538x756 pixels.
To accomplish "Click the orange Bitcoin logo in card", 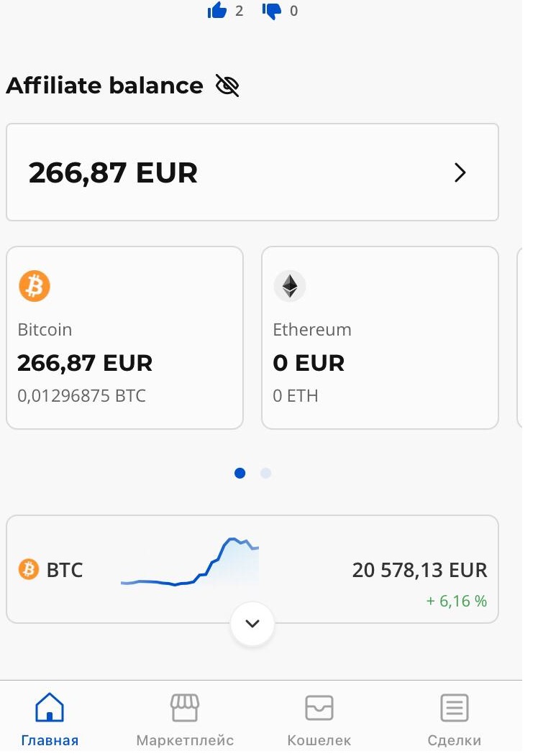I will click(x=35, y=286).
